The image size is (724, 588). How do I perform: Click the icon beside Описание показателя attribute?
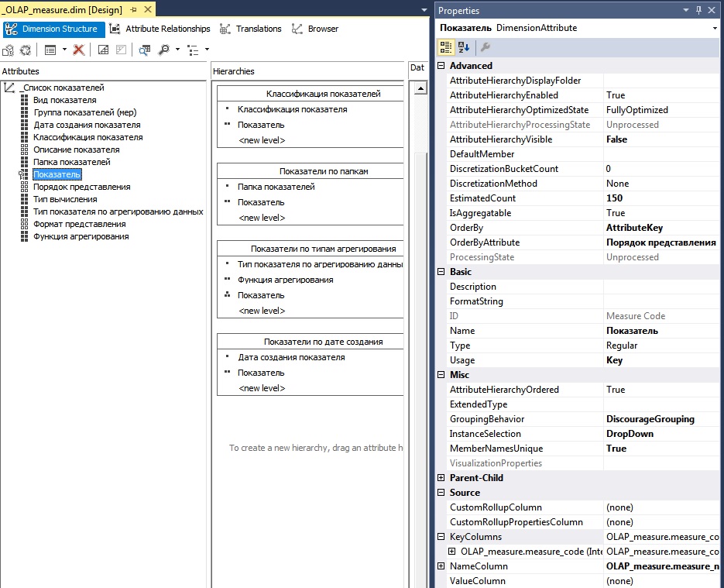tap(25, 150)
